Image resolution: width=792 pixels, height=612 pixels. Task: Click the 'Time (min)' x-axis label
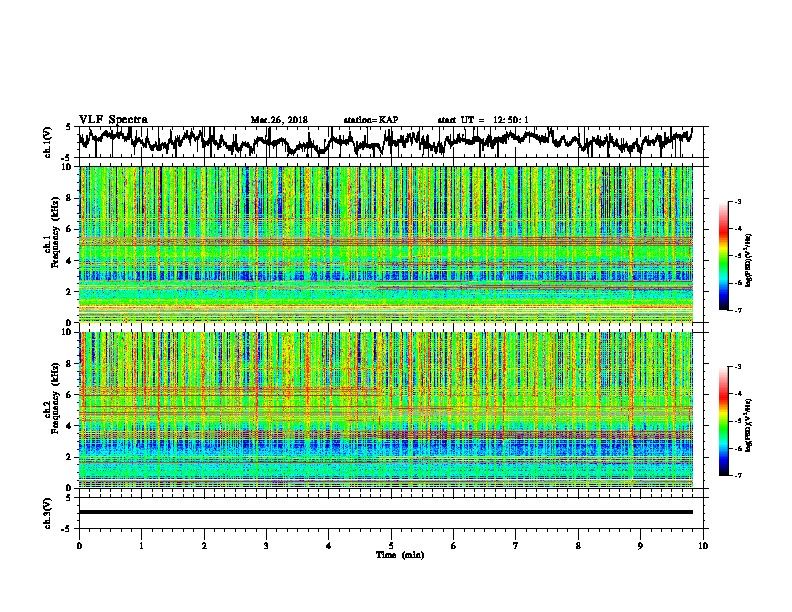tap(400, 555)
